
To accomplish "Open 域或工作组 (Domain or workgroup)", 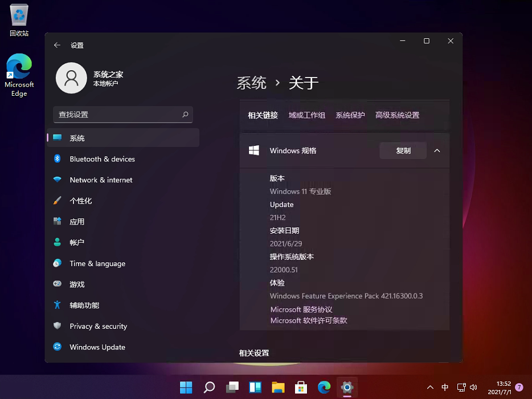I will [x=306, y=115].
